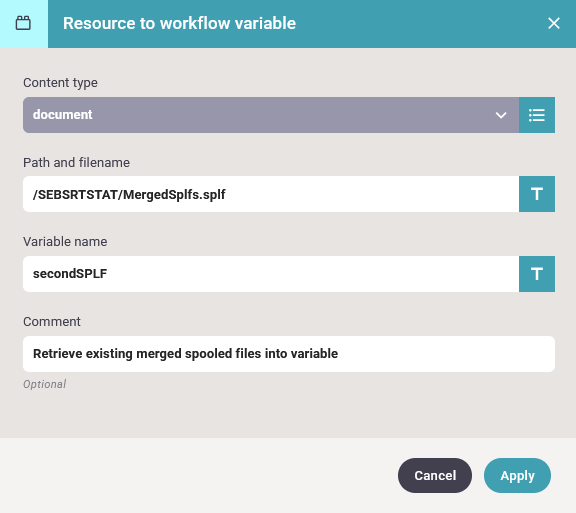Open the Content type combo box showing document
This screenshot has height=513, width=576.
pos(271,115)
